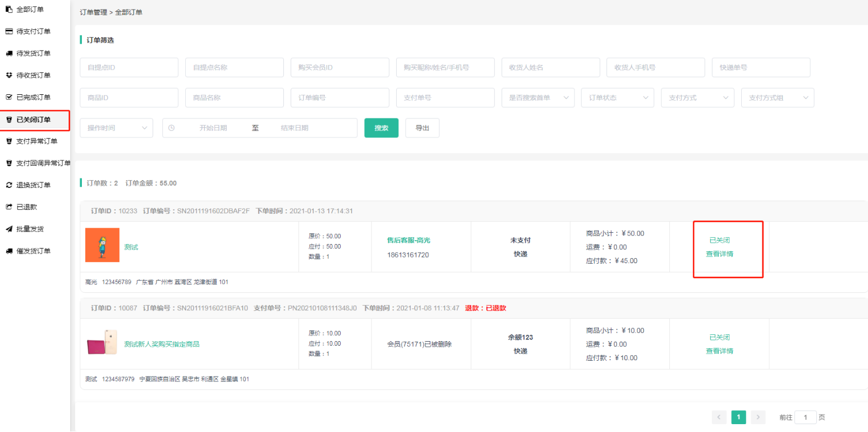Click the 订单编号 input field

(x=339, y=98)
